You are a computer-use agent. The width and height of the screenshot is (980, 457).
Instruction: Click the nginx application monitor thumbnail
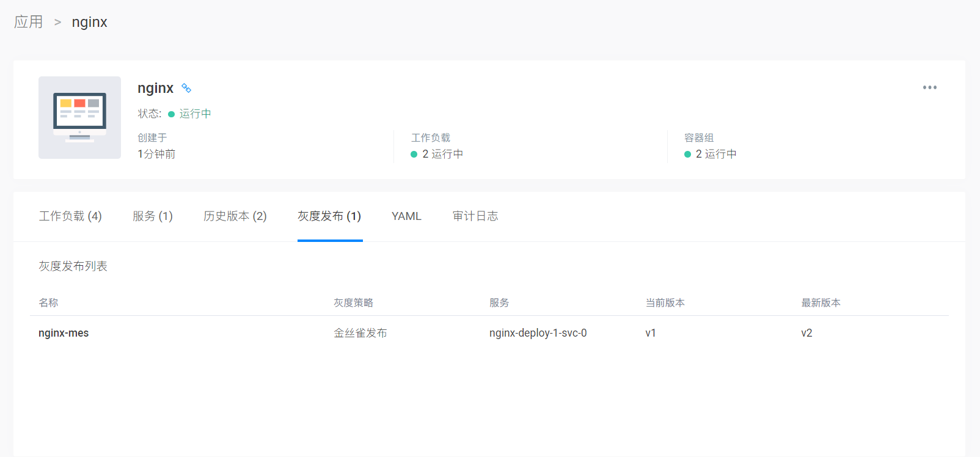coord(79,117)
